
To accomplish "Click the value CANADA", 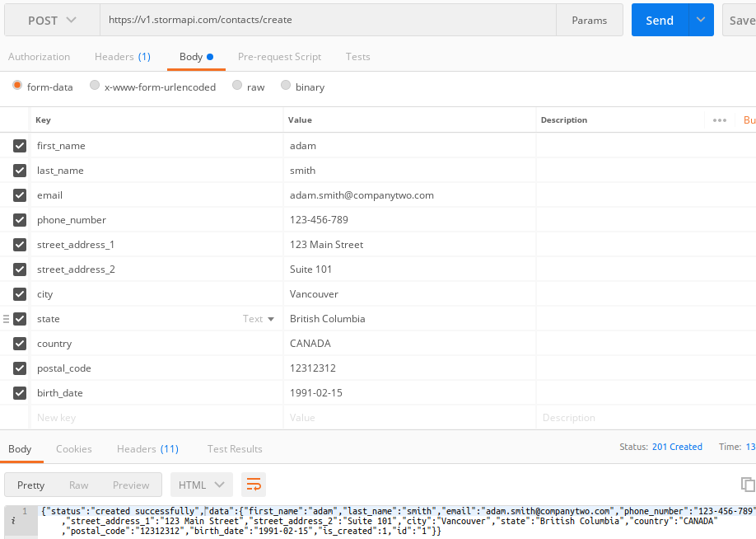I will (310, 344).
